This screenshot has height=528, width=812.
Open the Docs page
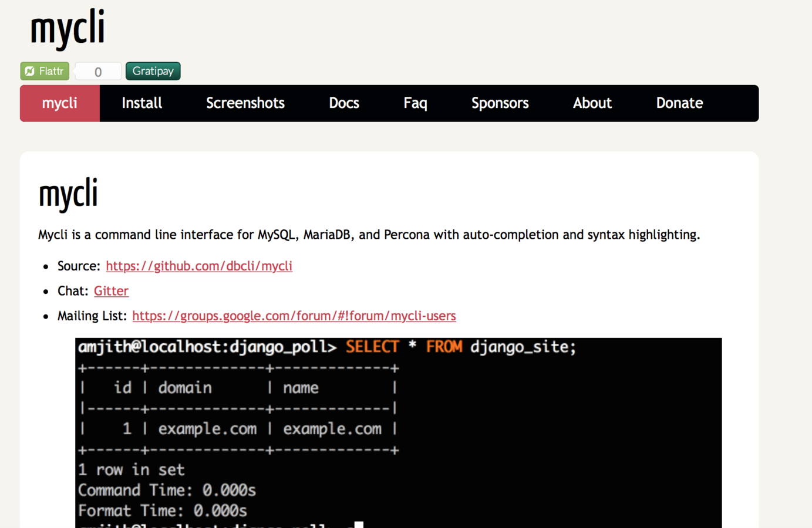pos(344,103)
